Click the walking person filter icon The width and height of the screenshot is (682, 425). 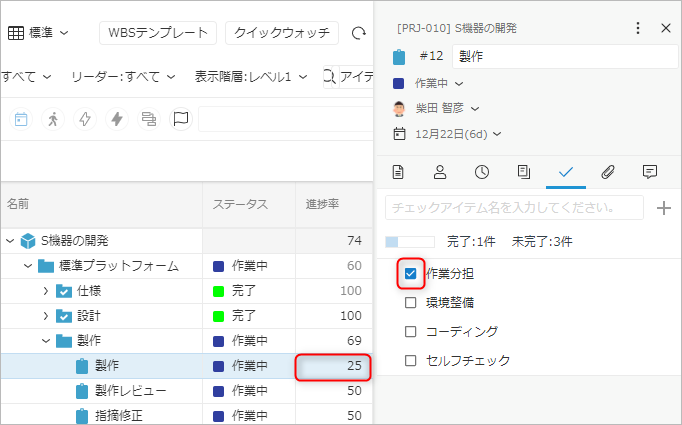(53, 120)
